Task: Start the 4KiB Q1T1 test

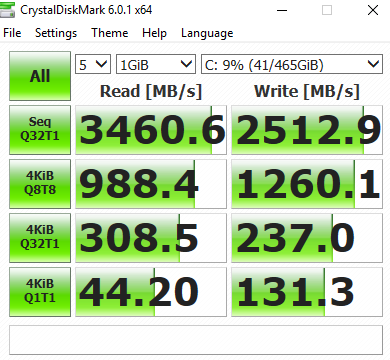Action: tap(40, 292)
